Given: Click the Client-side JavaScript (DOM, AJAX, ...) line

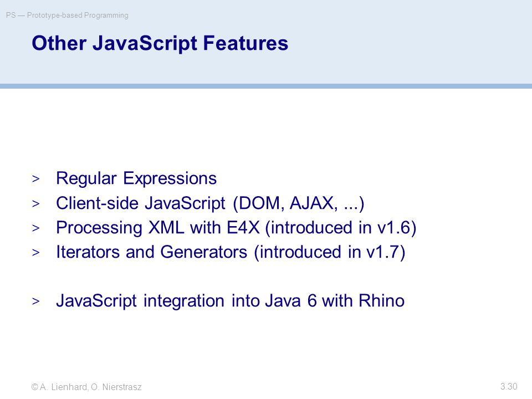Looking at the screenshot, I should pos(210,203).
